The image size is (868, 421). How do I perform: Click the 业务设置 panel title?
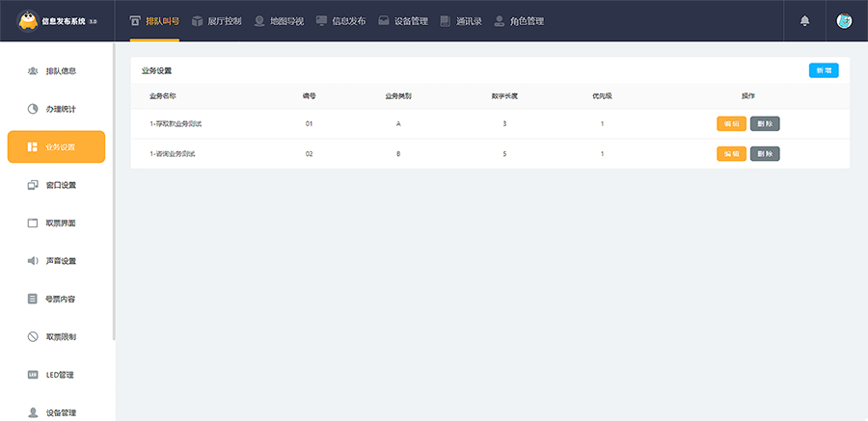coord(156,71)
